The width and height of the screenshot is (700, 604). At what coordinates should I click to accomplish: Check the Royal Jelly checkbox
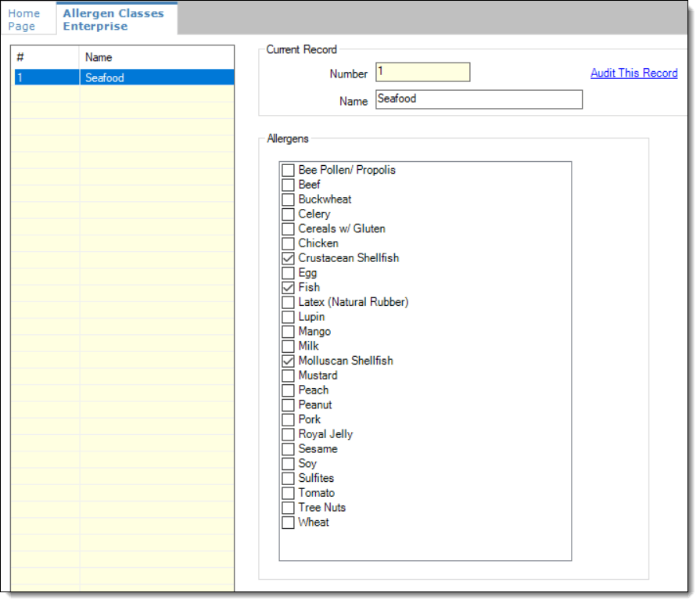(x=288, y=435)
